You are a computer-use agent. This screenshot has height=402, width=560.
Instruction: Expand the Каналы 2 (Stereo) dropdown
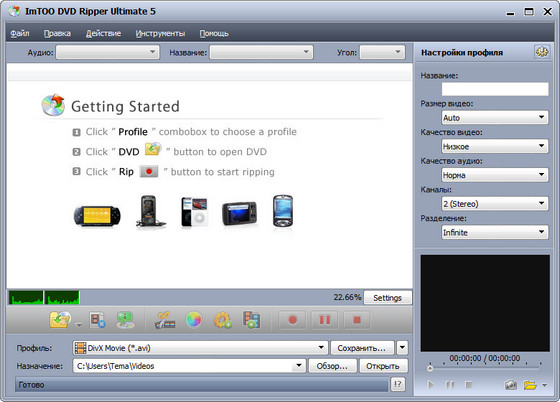495,203
